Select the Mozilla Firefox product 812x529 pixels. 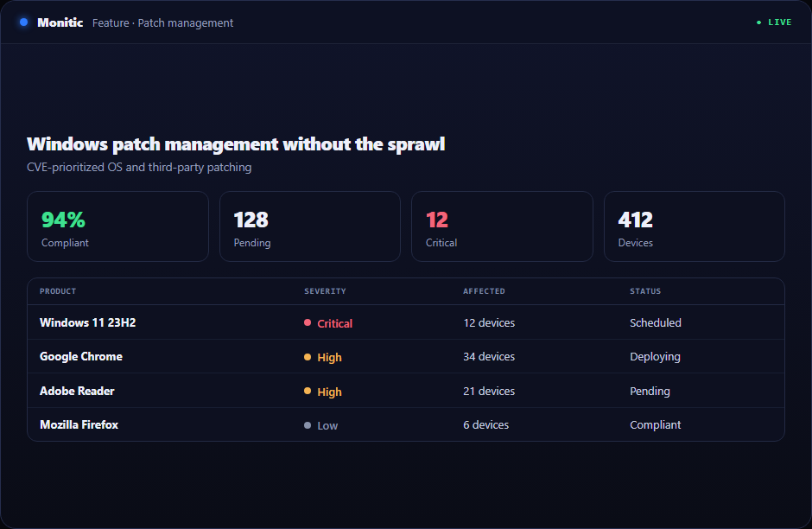click(x=79, y=425)
